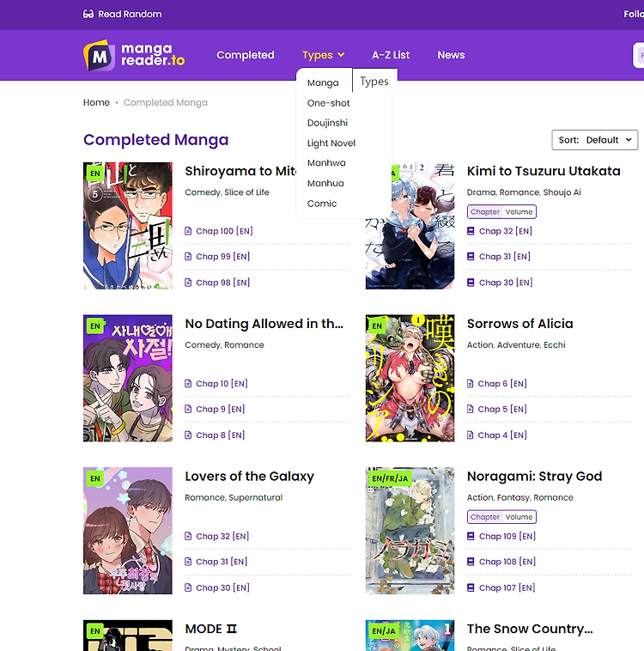
Task: Click page icon beside Chap 9 [EN]
Action: [188, 410]
